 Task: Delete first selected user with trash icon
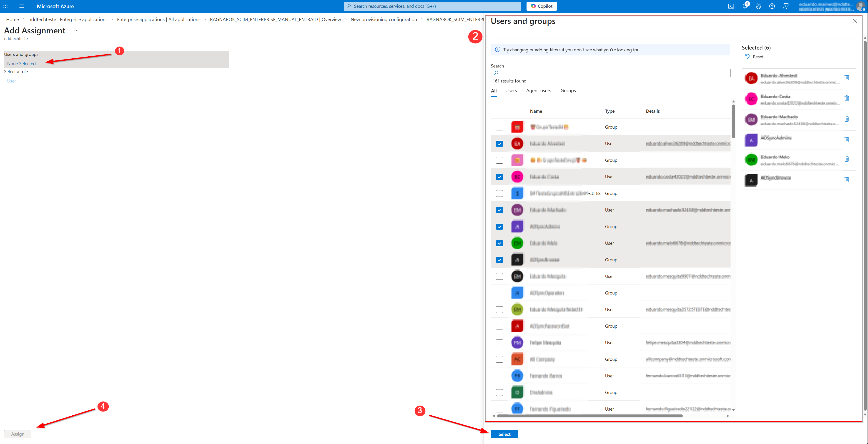pos(846,78)
